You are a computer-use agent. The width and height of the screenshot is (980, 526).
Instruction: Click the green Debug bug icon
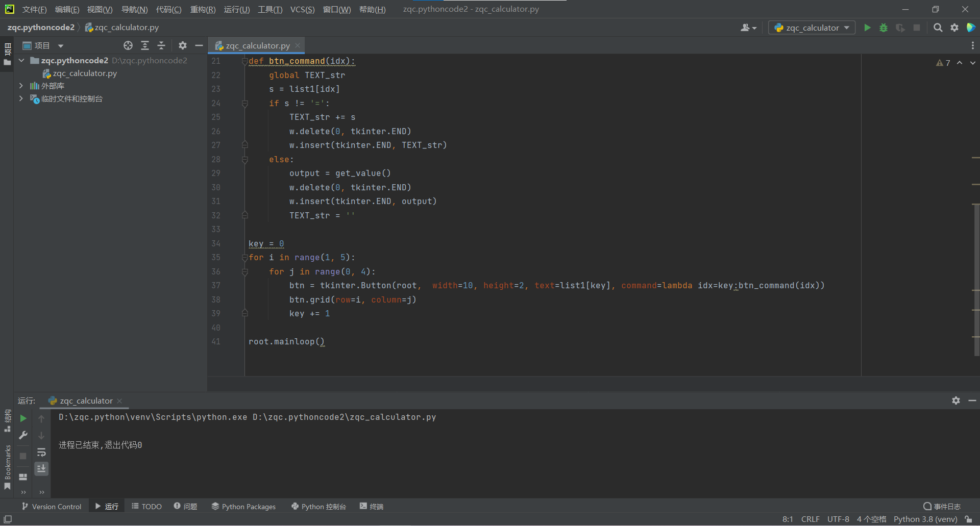tap(884, 28)
